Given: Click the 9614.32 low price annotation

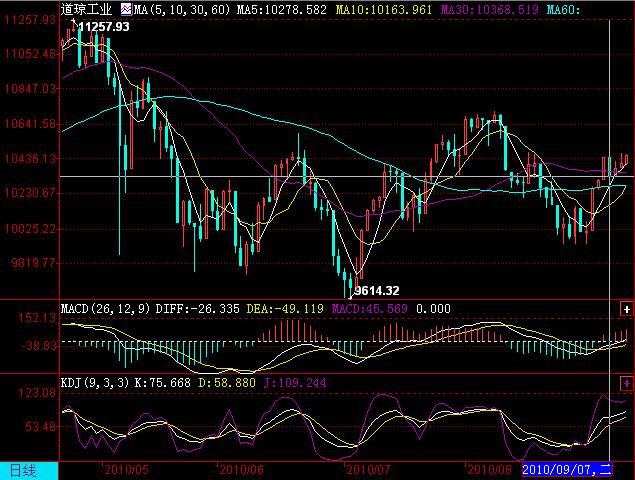Looking at the screenshot, I should click(x=377, y=291).
